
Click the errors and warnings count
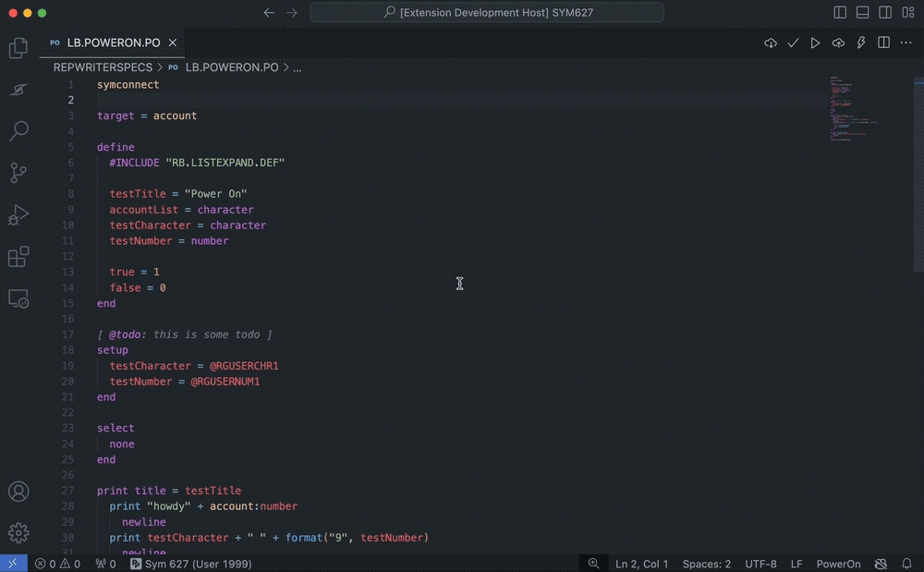click(57, 564)
